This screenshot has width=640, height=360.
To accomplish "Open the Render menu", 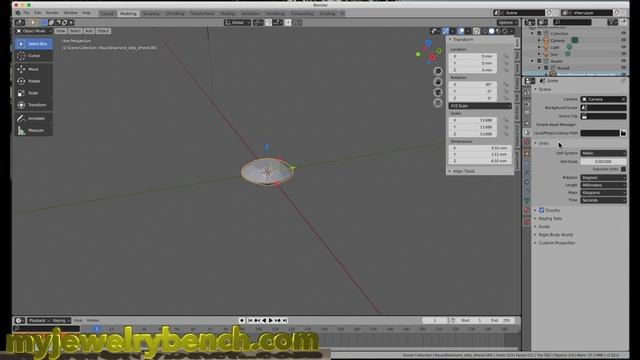I will 52,13.
